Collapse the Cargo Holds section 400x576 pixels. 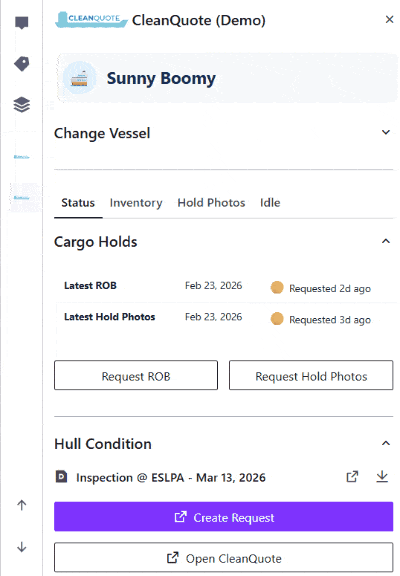386,241
